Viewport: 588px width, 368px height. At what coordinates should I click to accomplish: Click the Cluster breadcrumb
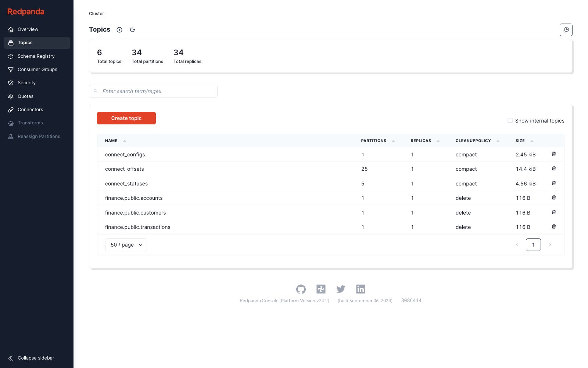point(96,14)
